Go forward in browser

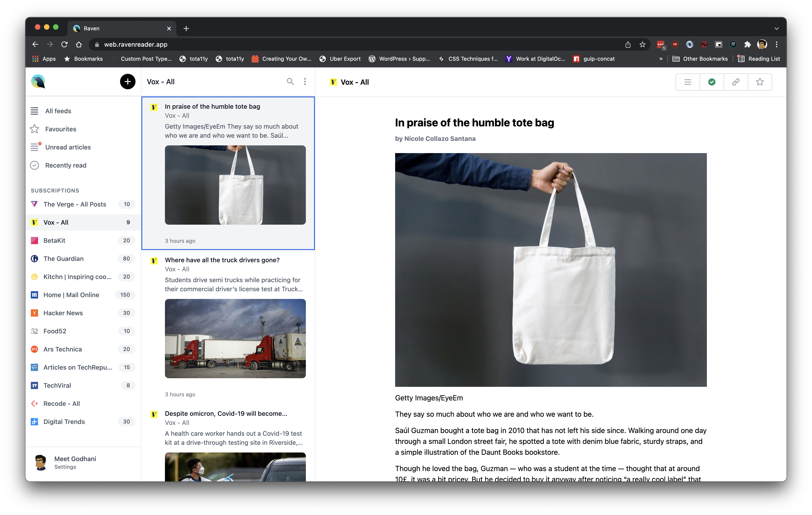[50, 44]
